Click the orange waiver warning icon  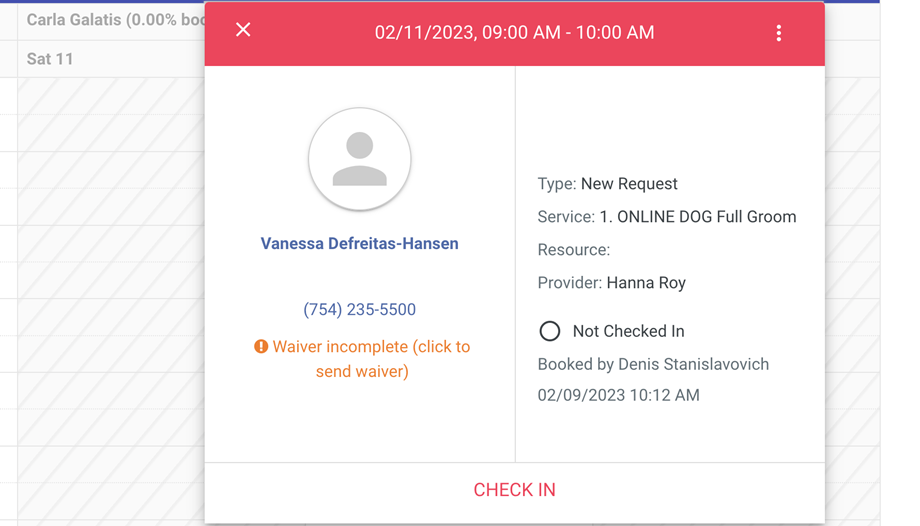pos(261,347)
